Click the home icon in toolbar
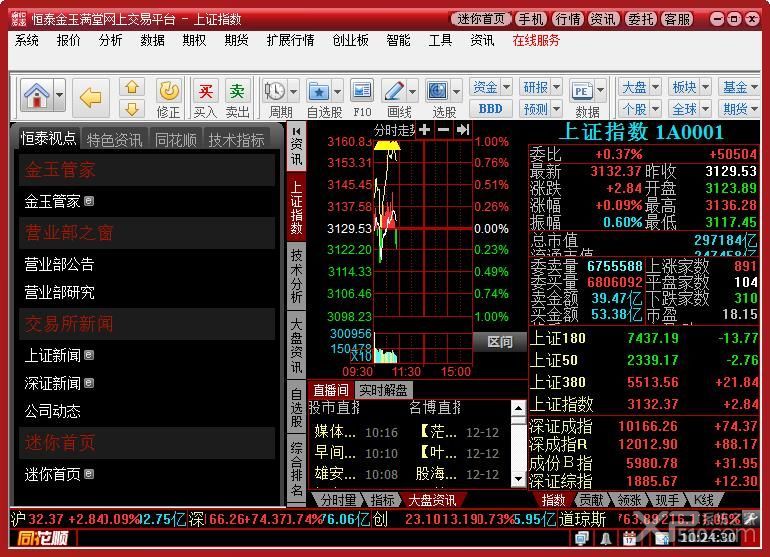Screen dimensions: 770x557 [37, 95]
